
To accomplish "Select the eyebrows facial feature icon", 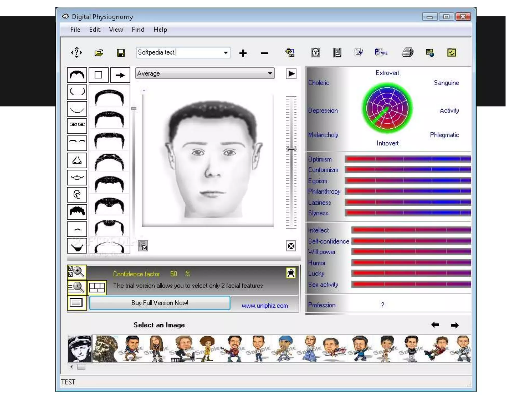I will click(x=77, y=142).
